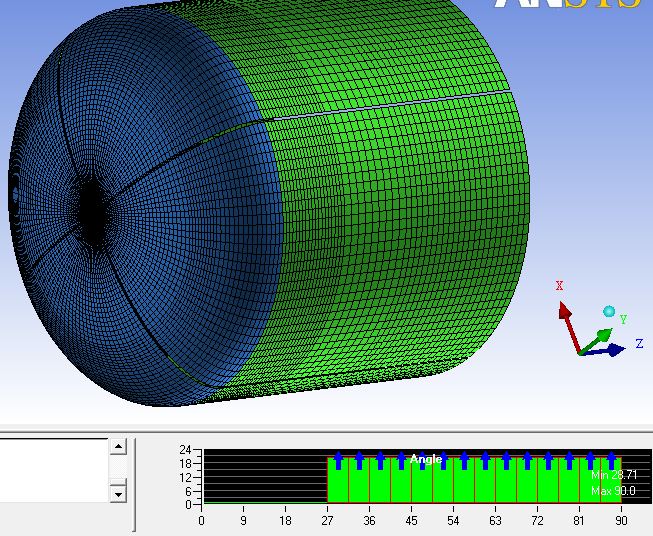Click the empty black histogram area below 27

pyautogui.click(x=265, y=478)
